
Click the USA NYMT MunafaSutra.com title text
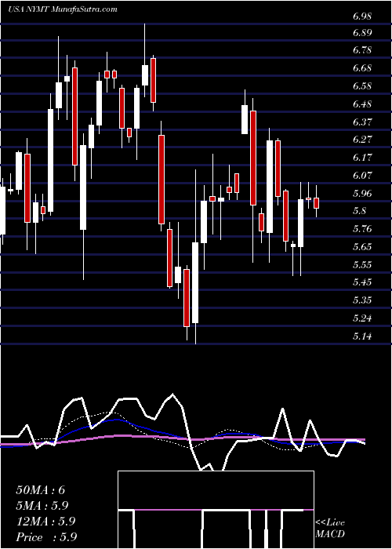point(63,9)
